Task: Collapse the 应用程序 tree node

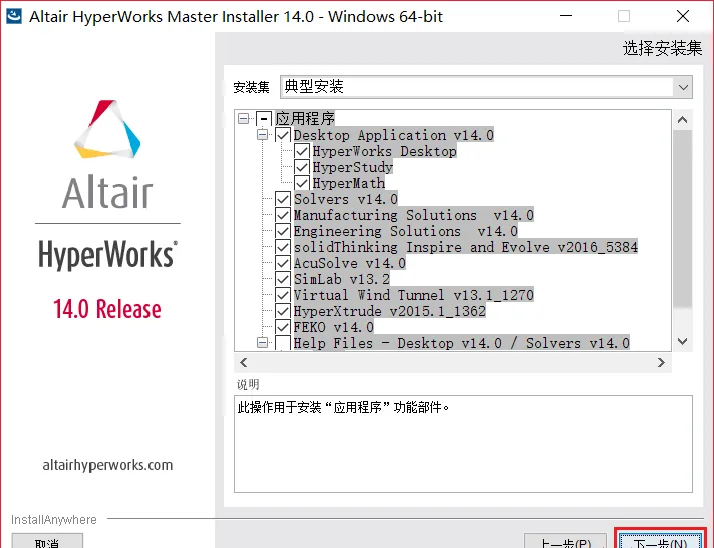Action: click(244, 119)
